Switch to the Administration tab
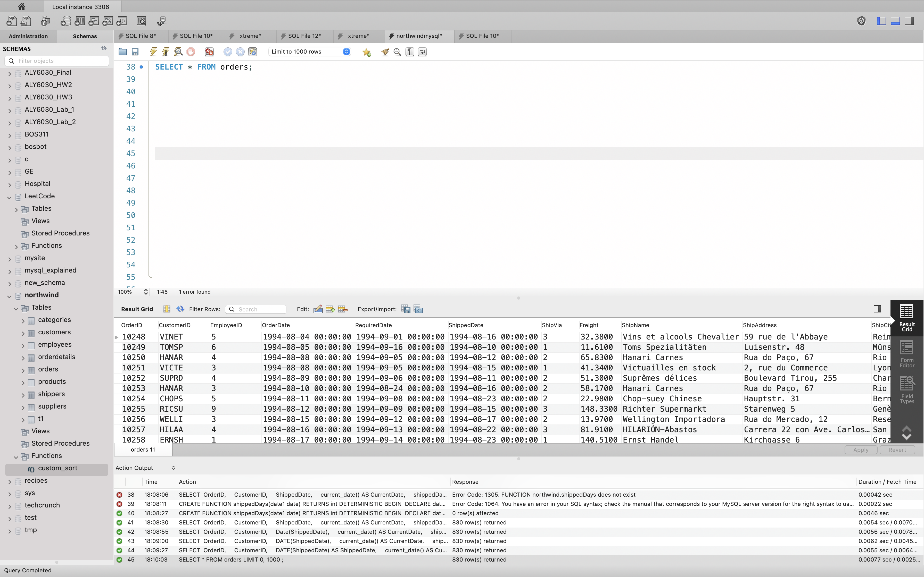Image resolution: width=924 pixels, height=577 pixels. 28,36
